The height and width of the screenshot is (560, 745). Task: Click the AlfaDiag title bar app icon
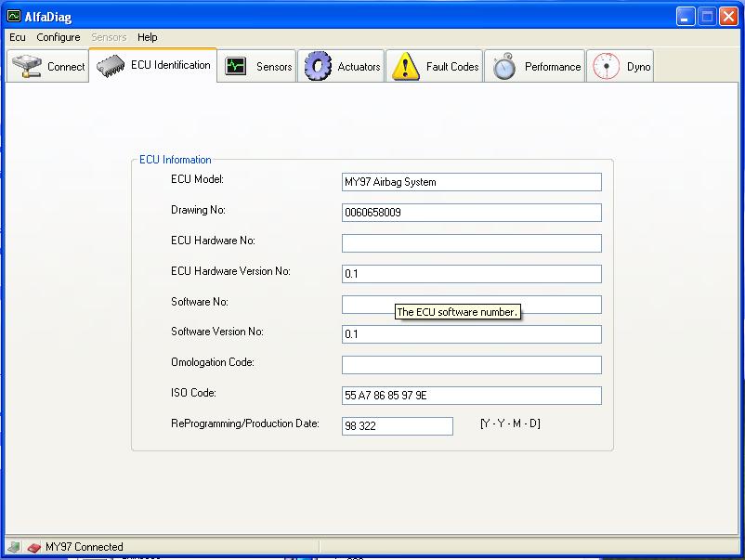pos(15,16)
